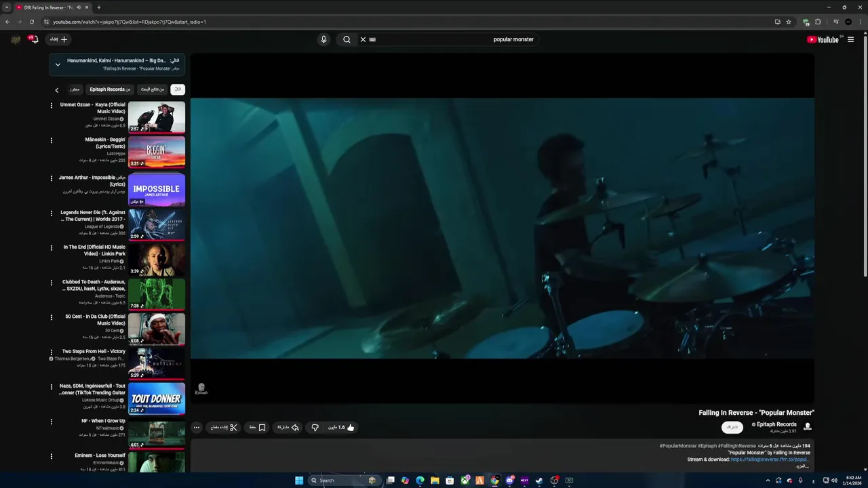Click the Share arrow button
This screenshot has width=868, height=488.
pyautogui.click(x=288, y=428)
